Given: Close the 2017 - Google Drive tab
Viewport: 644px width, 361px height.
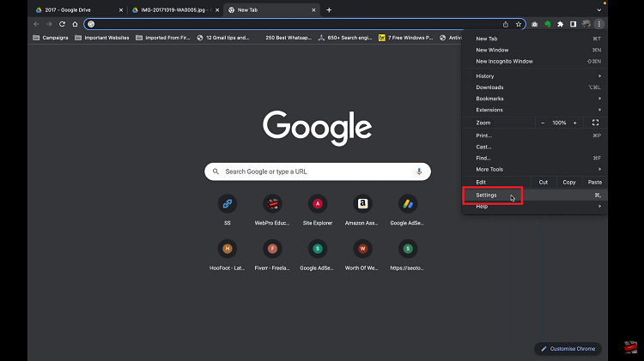Looking at the screenshot, I should click(x=121, y=9).
